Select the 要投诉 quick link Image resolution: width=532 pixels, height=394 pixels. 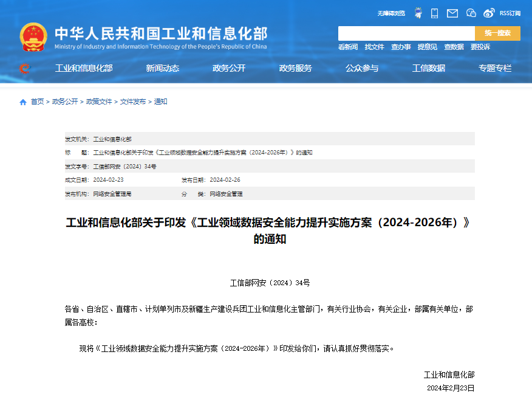480,47
